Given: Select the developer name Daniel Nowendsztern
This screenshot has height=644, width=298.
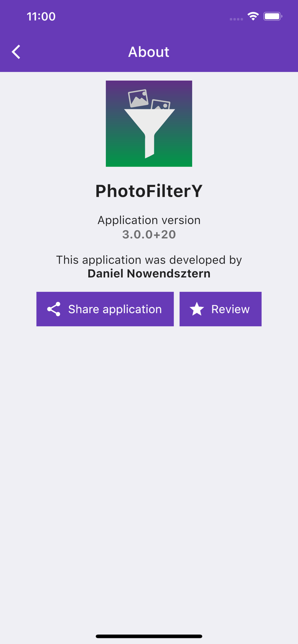Looking at the screenshot, I should (149, 273).
